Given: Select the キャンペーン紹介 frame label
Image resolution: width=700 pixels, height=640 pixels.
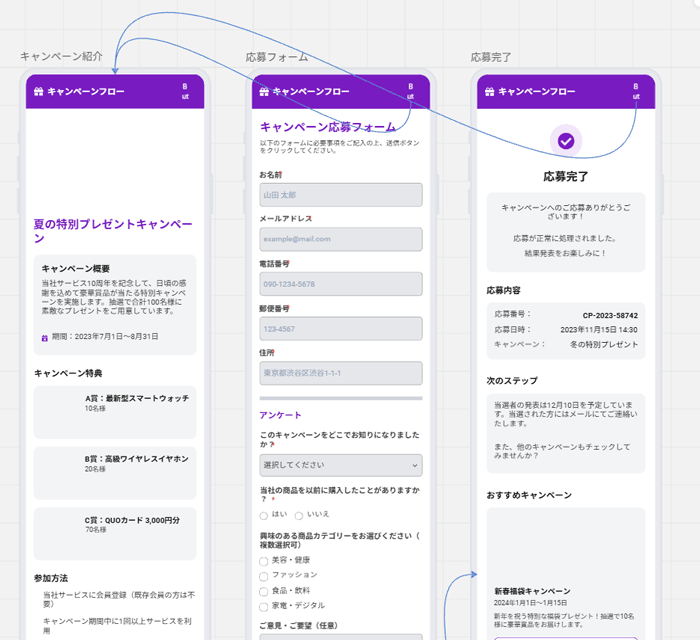Looking at the screenshot, I should coord(61,56).
